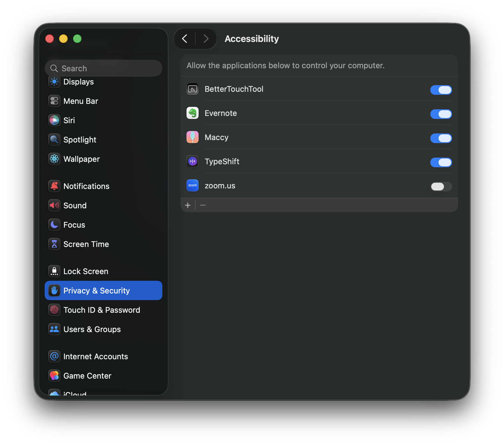Open the Menu Bar settings pane
The height and width of the screenshot is (445, 504).
(x=104, y=101)
